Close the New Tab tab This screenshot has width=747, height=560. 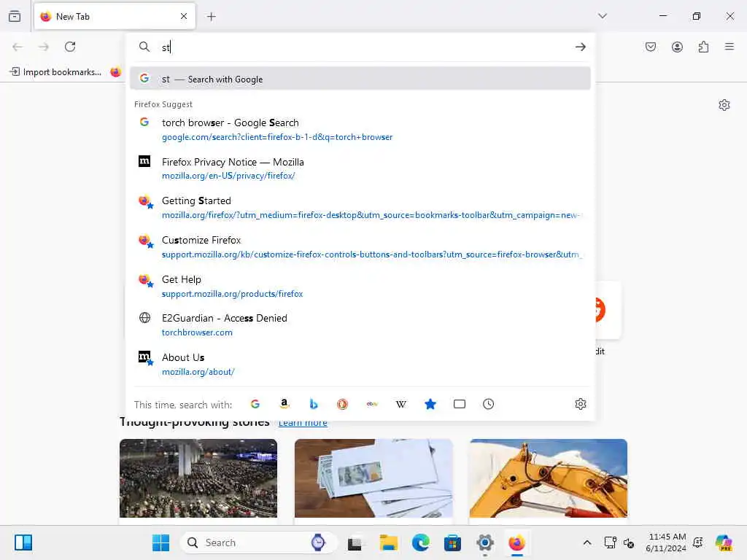(184, 16)
